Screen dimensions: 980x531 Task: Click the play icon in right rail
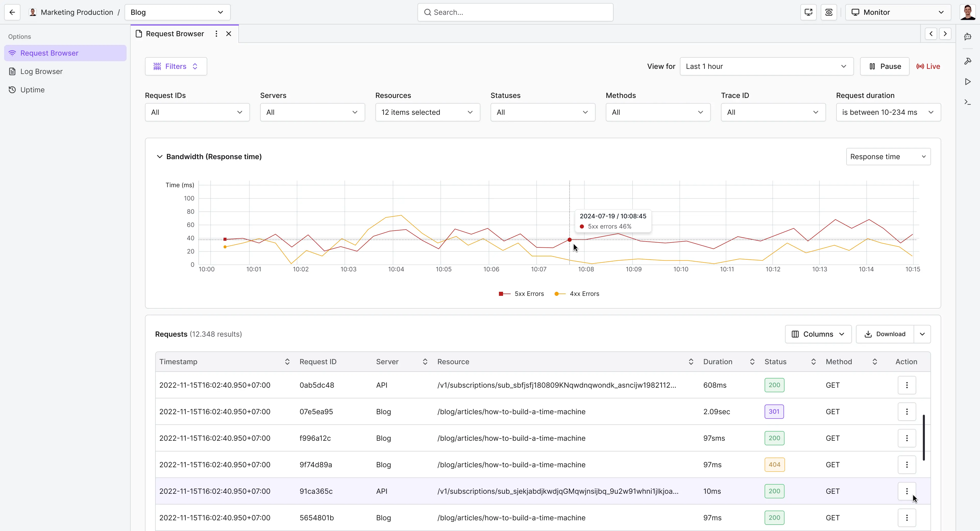pos(968,82)
